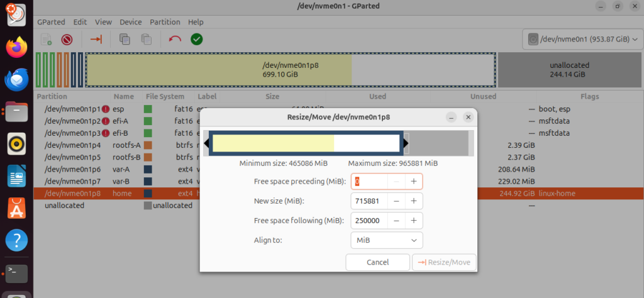Open the Device menu
The height and width of the screenshot is (298, 644).
[131, 22]
